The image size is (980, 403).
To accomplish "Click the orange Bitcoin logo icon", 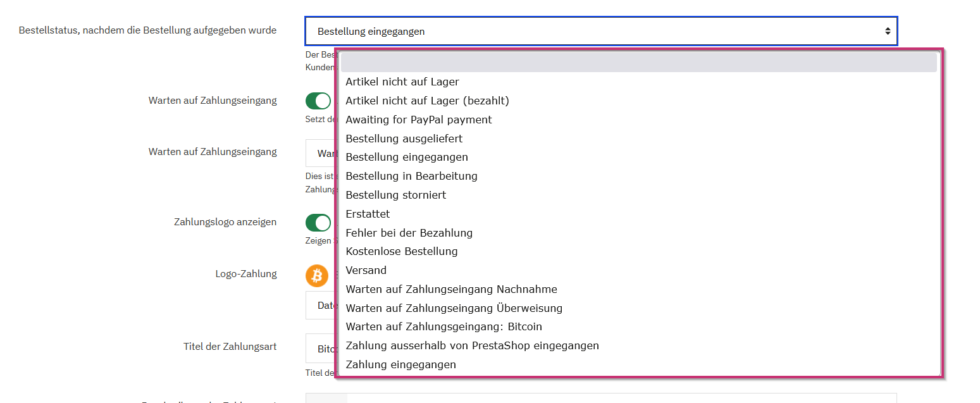I will 317,275.
